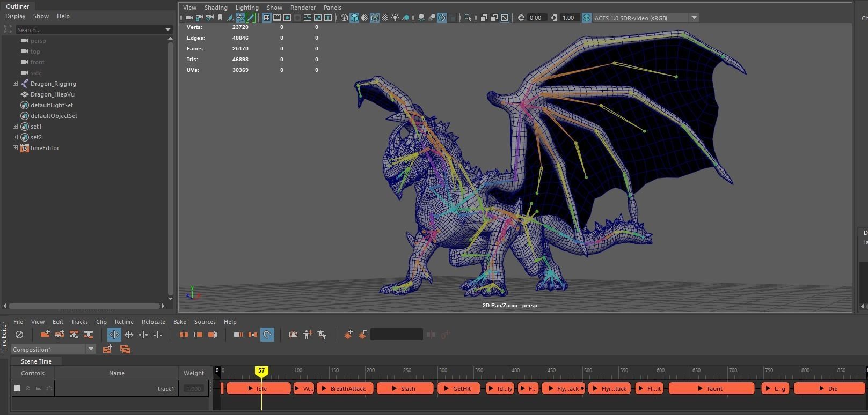Toggle 2D Pan/Zoom icon in viewport toolbar

tap(240, 18)
